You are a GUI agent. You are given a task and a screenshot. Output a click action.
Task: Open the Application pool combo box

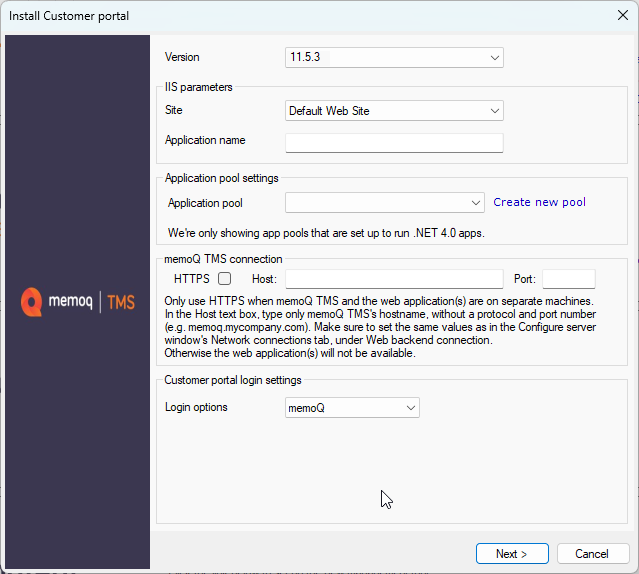pos(384,203)
